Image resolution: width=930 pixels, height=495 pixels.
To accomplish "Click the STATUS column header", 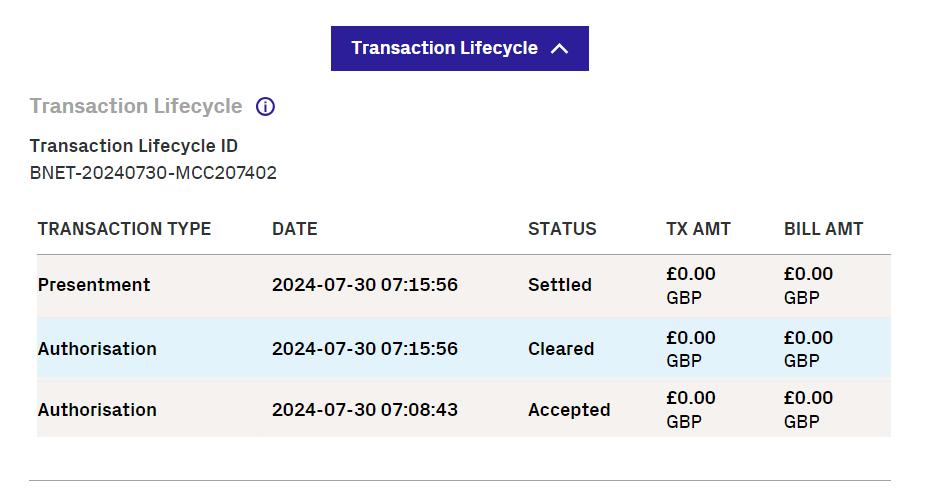I will (x=562, y=229).
